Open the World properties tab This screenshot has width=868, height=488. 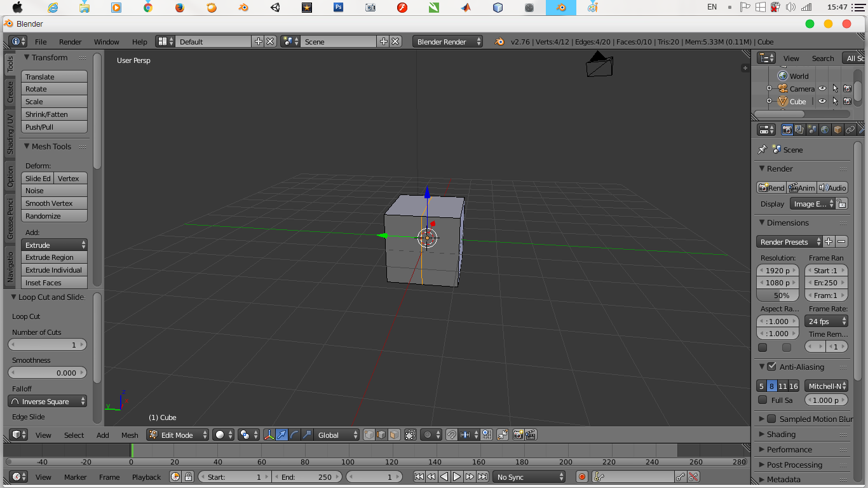click(x=825, y=129)
